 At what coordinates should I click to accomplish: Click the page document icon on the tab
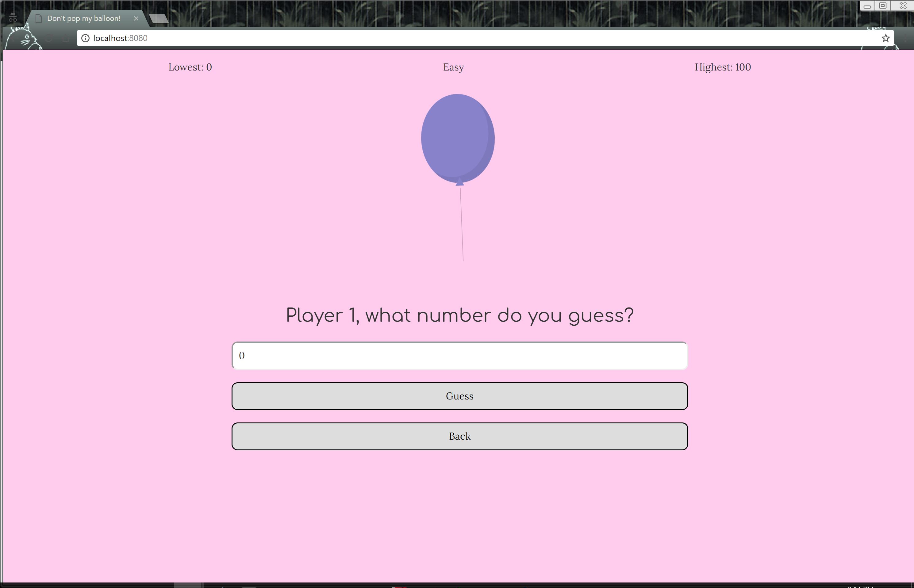39,18
